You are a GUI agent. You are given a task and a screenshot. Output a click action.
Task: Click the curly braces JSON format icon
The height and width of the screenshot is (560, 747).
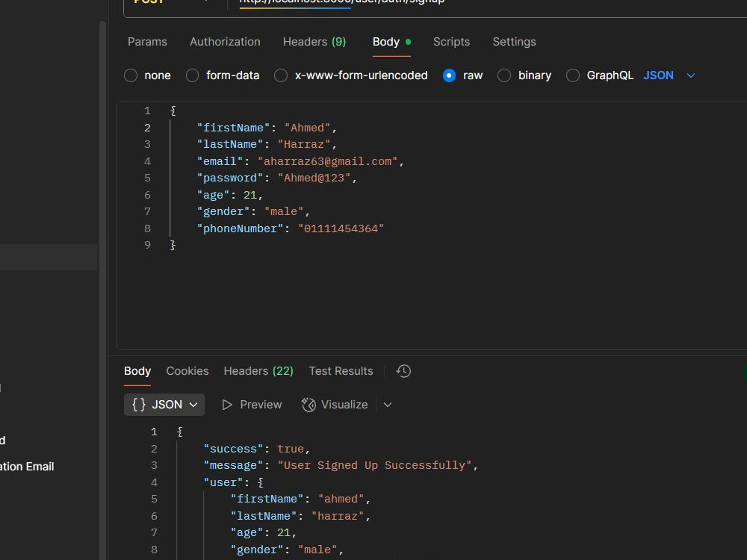click(139, 405)
